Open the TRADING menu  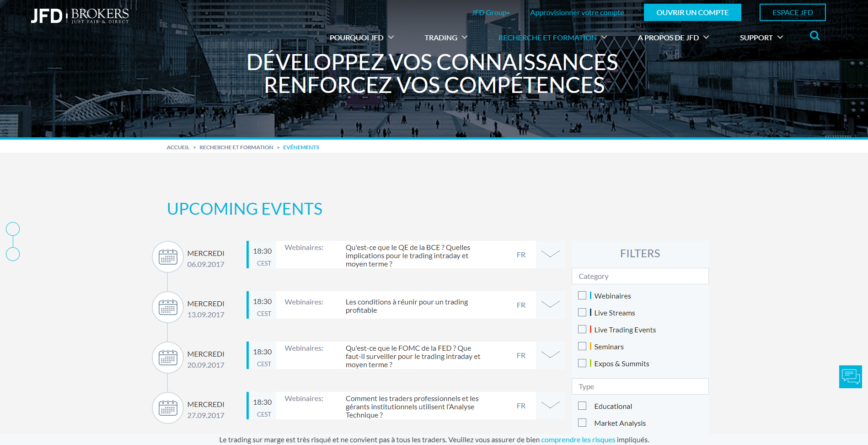coord(445,38)
